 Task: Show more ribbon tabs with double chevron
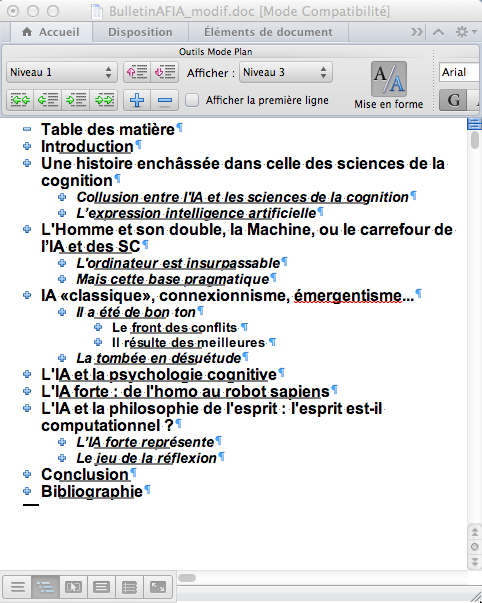(x=417, y=32)
